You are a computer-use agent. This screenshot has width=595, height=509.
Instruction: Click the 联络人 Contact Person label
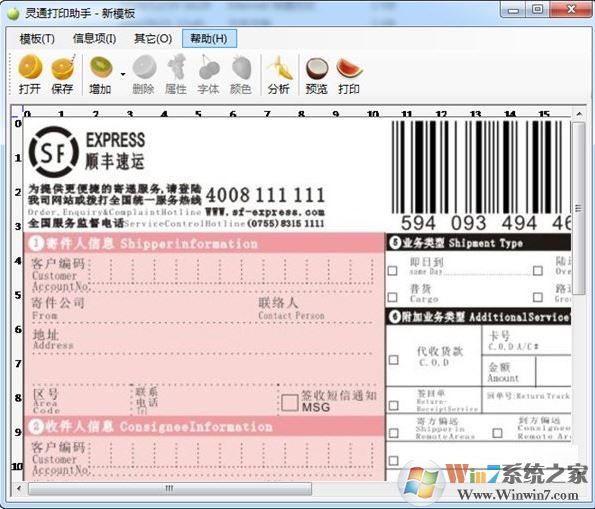pos(291,309)
